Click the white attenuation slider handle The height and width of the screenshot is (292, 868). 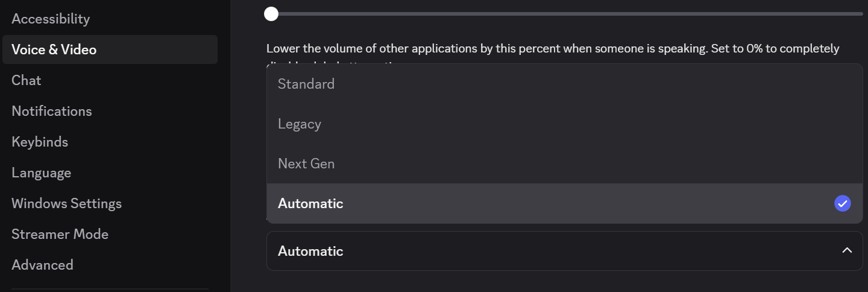(x=271, y=13)
